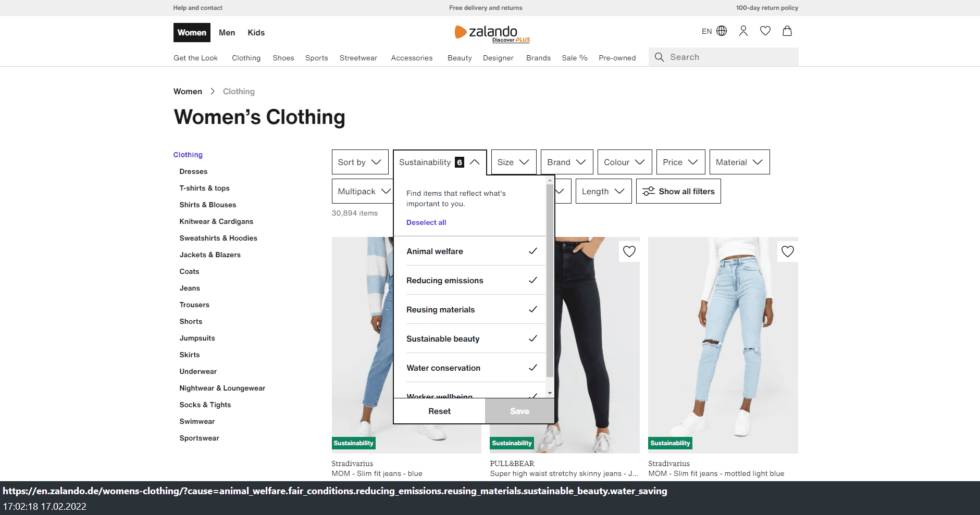Open the Colour filter dropdown
980x515 pixels.
pos(625,162)
